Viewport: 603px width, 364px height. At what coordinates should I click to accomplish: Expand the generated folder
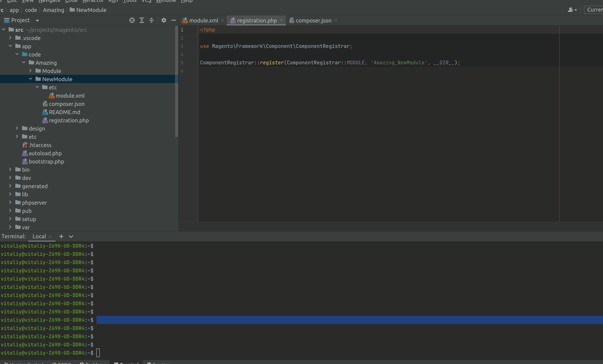10,186
